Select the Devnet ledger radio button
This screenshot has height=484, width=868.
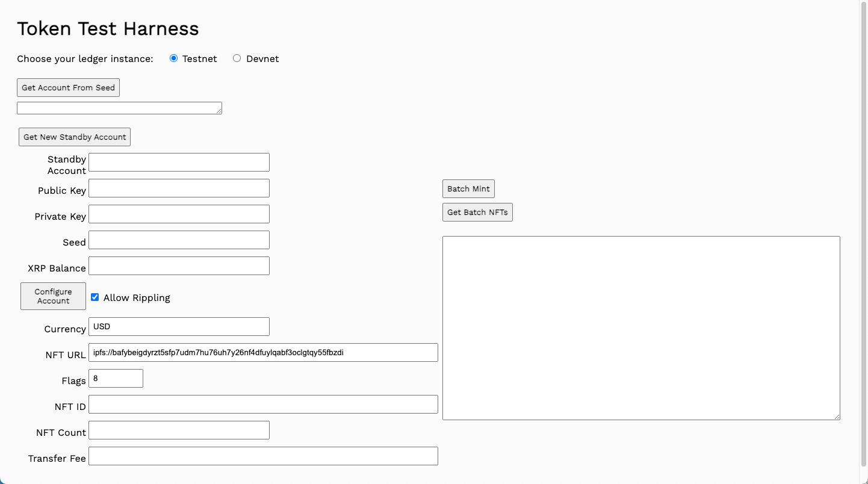(237, 58)
